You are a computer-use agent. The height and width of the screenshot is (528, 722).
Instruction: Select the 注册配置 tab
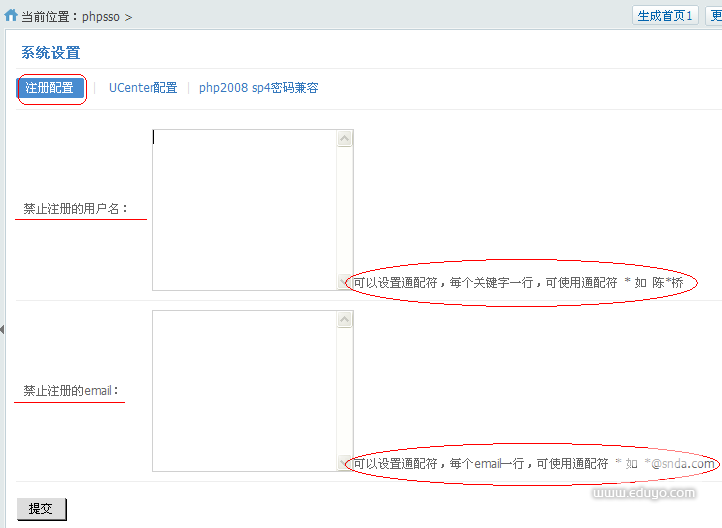pyautogui.click(x=50, y=88)
